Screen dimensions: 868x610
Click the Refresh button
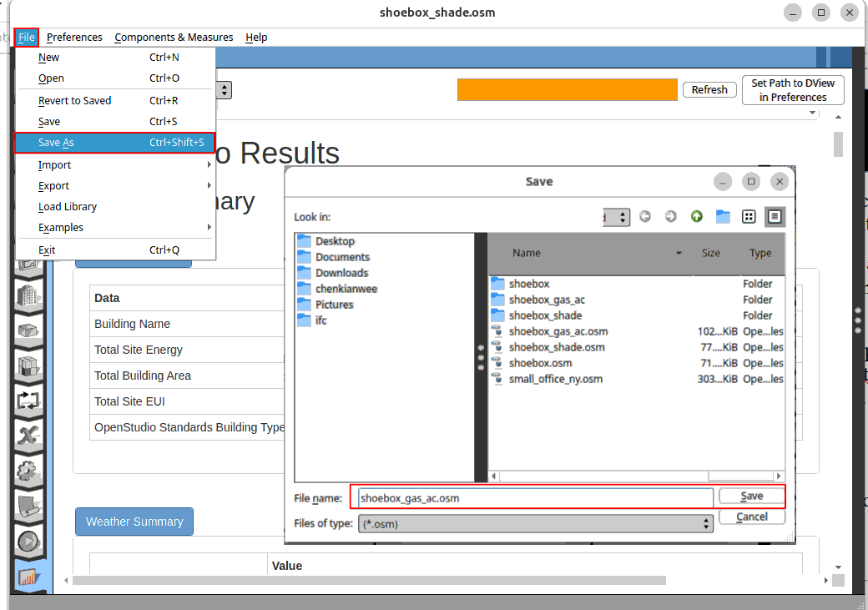tap(709, 90)
